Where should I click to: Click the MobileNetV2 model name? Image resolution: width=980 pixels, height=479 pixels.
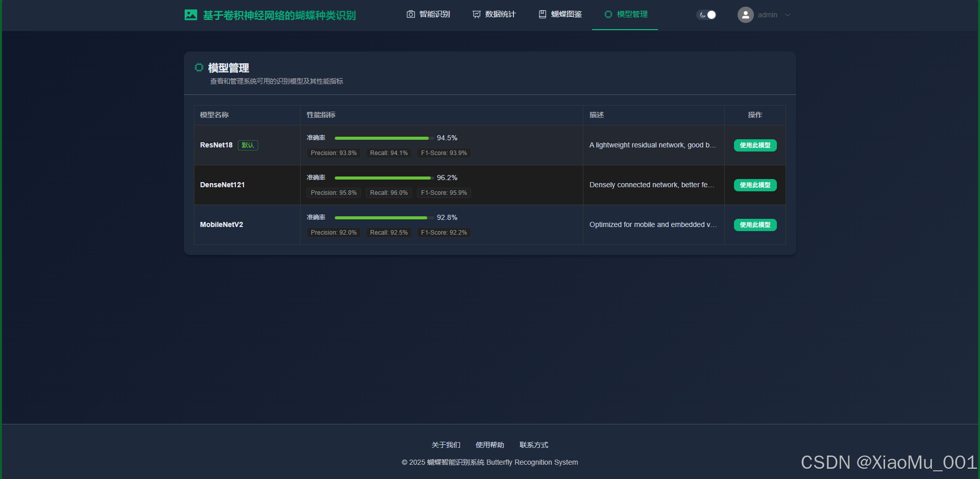click(222, 224)
